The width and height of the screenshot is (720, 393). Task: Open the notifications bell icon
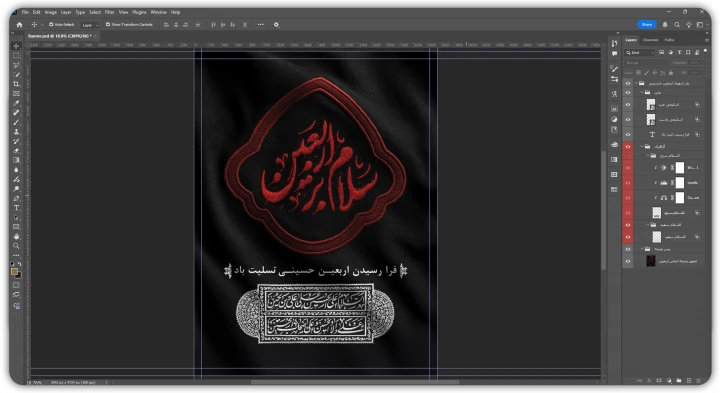(665, 25)
